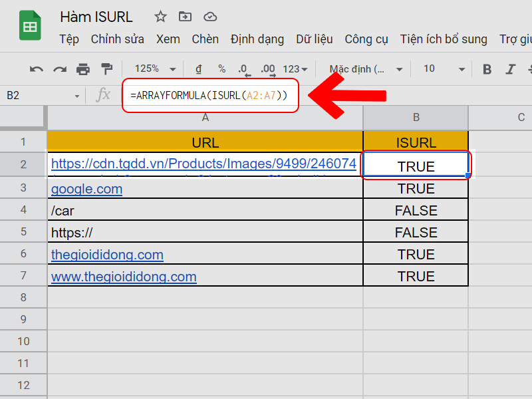532x399 pixels.
Task: Toggle bold formatting
Action: pos(487,69)
